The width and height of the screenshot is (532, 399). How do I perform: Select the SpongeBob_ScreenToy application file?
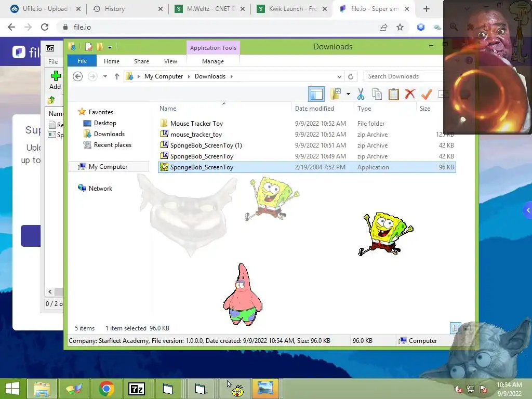click(307, 167)
